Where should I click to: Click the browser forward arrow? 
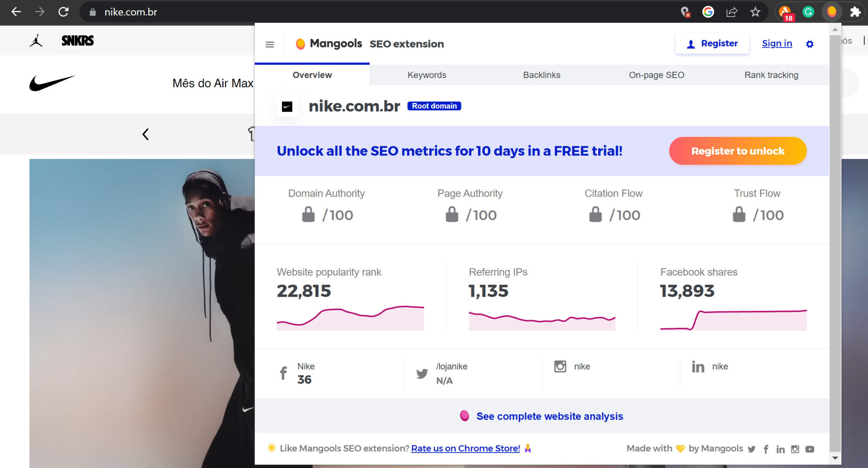(x=40, y=12)
